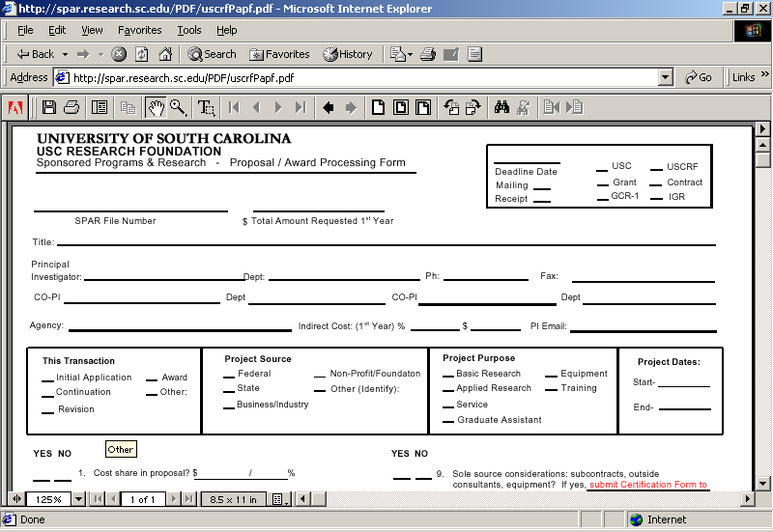Click the Go button
The height and width of the screenshot is (532, 773).
698,77
